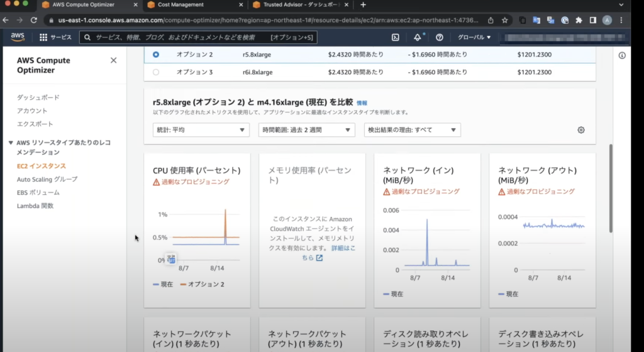Open the info panel icon at right edge
The image size is (644, 352).
pos(622,55)
